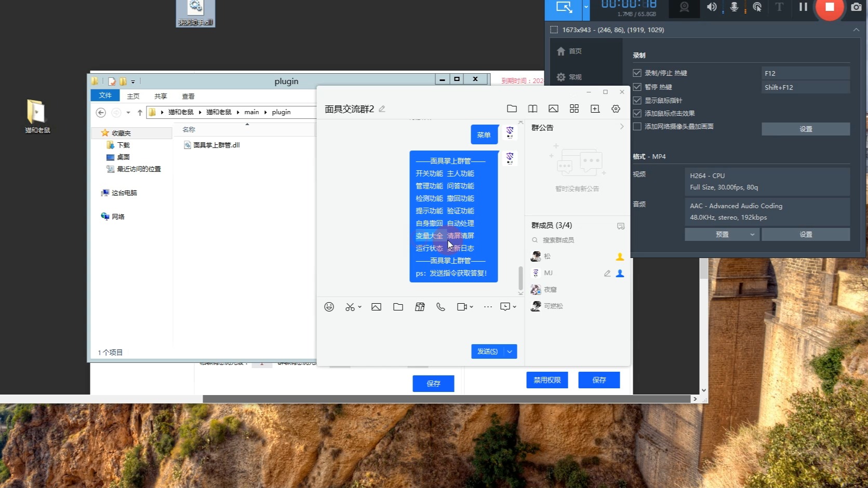Click the send picture icon in chat toolbar
This screenshot has height=488, width=868.
(x=376, y=307)
